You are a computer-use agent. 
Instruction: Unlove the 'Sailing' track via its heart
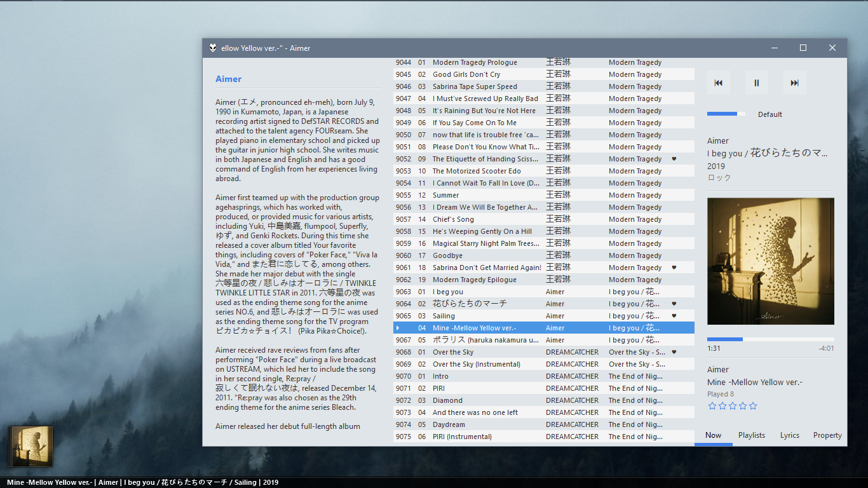[x=674, y=316]
